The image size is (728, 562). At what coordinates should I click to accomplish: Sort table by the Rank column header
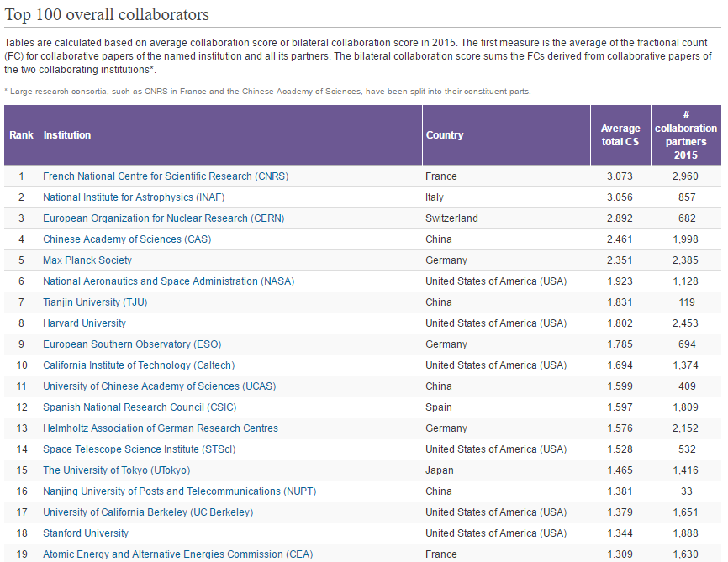(21, 135)
